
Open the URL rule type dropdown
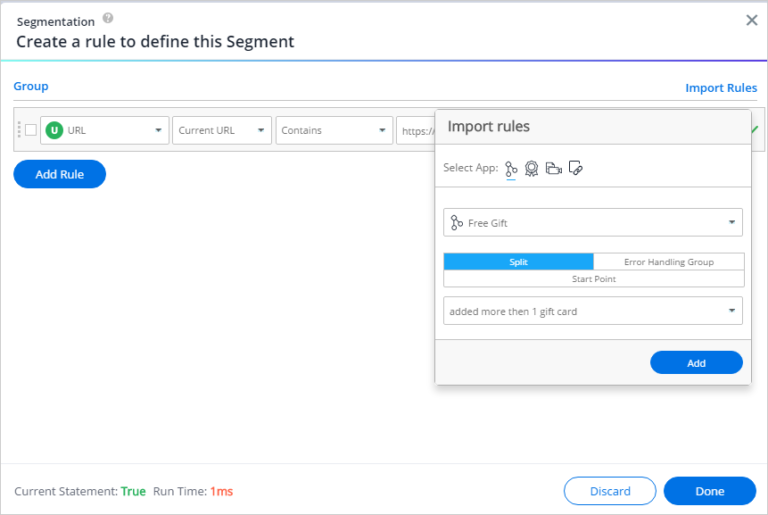coord(104,130)
